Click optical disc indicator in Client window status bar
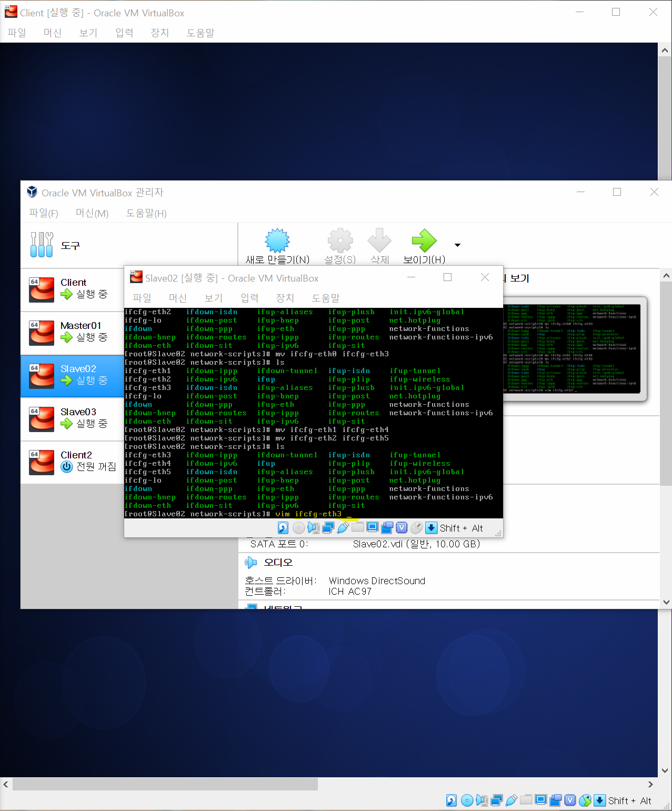The image size is (672, 811). point(467,800)
